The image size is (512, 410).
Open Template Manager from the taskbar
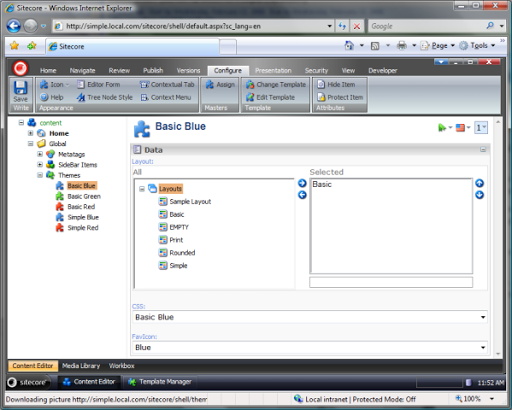point(160,382)
